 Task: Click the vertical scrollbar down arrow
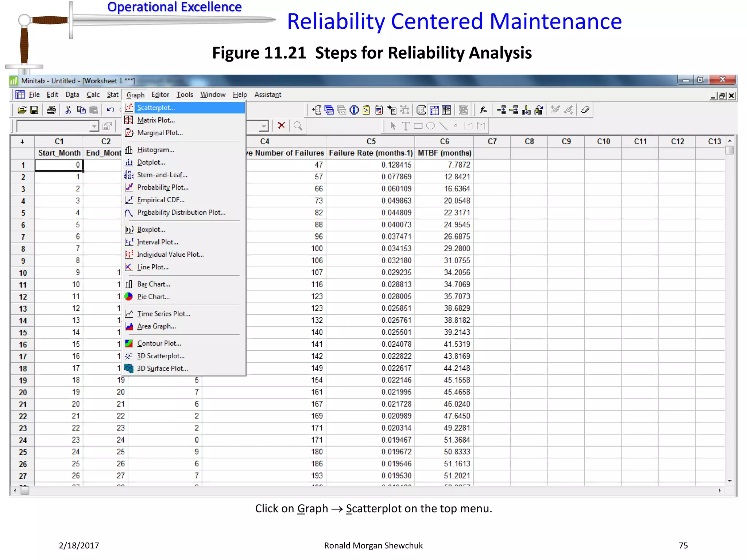click(x=730, y=481)
